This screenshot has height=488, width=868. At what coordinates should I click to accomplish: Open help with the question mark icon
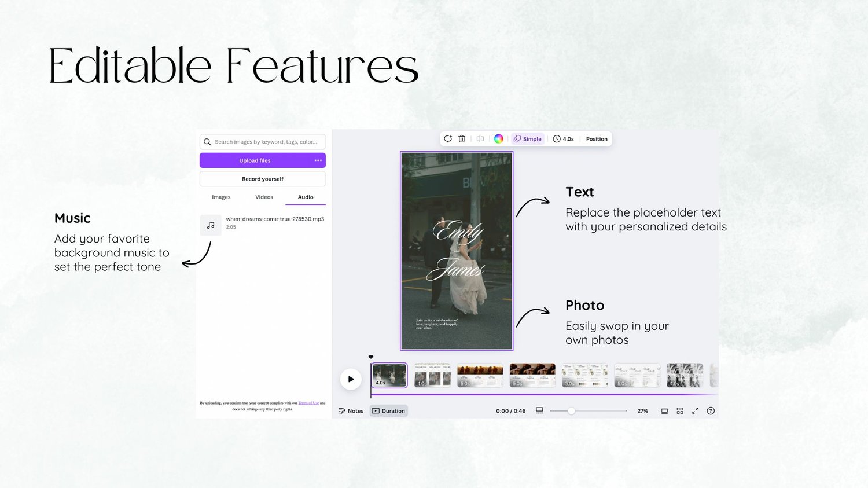(711, 411)
